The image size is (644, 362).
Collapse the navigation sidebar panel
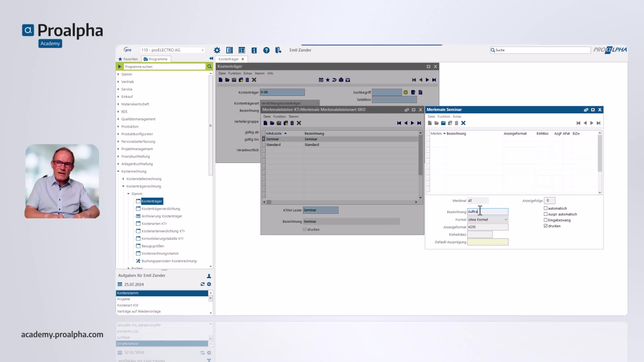click(211, 58)
